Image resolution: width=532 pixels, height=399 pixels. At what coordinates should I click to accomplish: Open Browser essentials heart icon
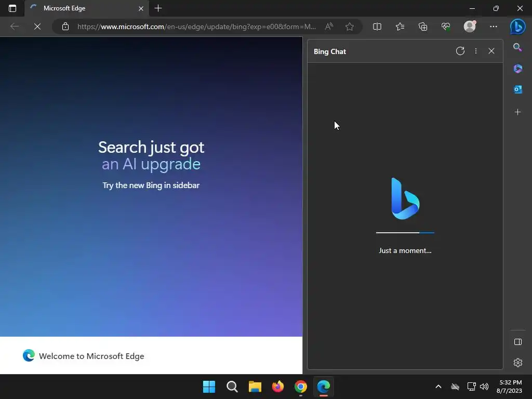tap(446, 26)
